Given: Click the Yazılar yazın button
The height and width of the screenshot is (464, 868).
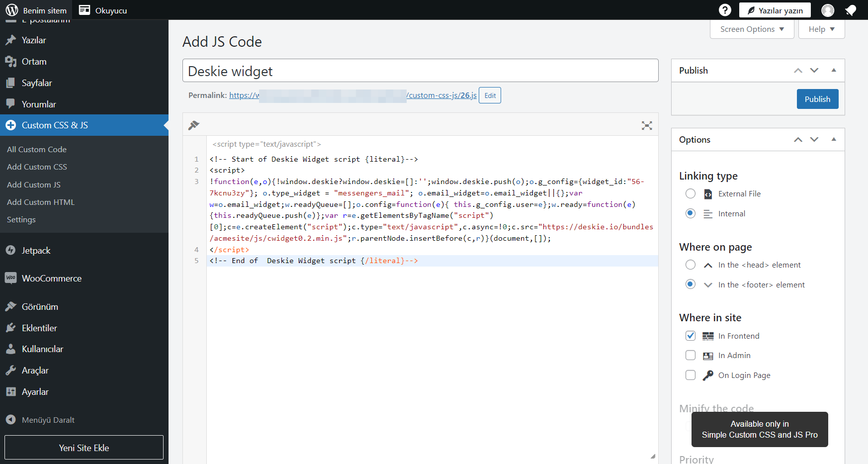Looking at the screenshot, I should pos(775,10).
